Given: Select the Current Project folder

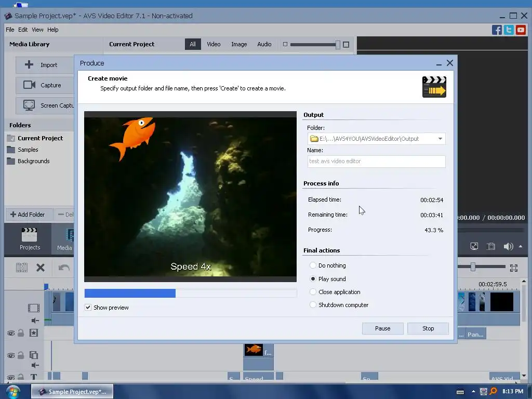Looking at the screenshot, I should [40, 138].
